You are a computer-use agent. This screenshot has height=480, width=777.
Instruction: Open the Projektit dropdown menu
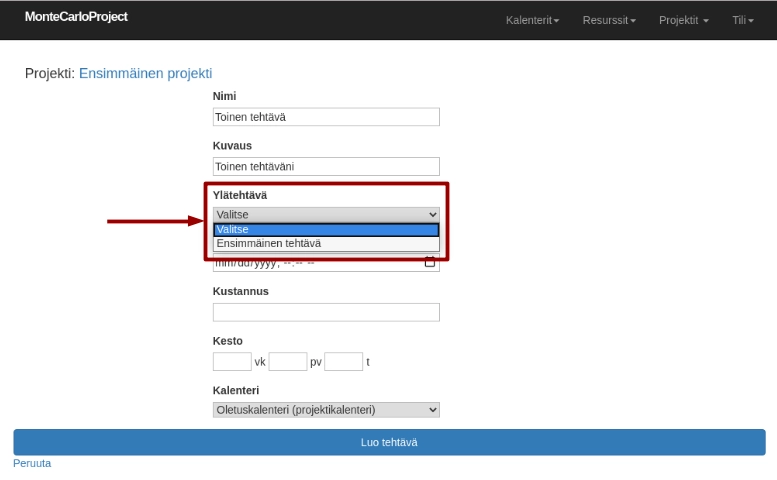coord(684,21)
